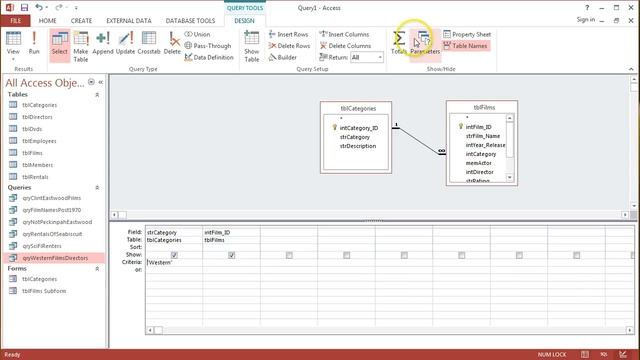Open the Quick Access Toolbar customize dropdown
The image size is (640, 360).
coord(76,8)
